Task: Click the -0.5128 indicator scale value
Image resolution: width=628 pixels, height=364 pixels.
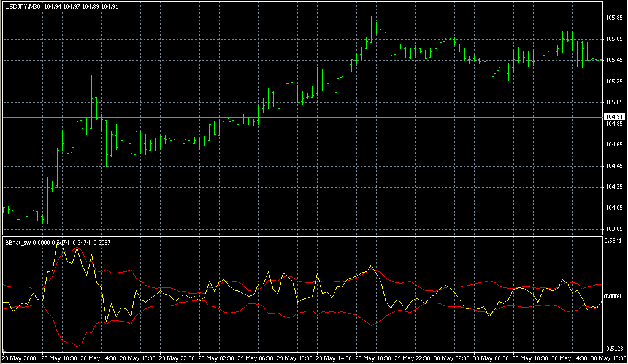Action: 614,348
